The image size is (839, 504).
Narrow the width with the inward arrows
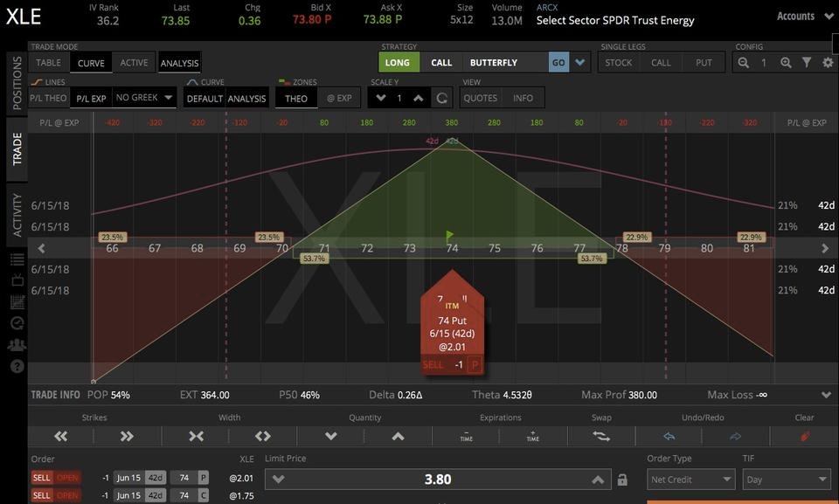click(x=196, y=437)
